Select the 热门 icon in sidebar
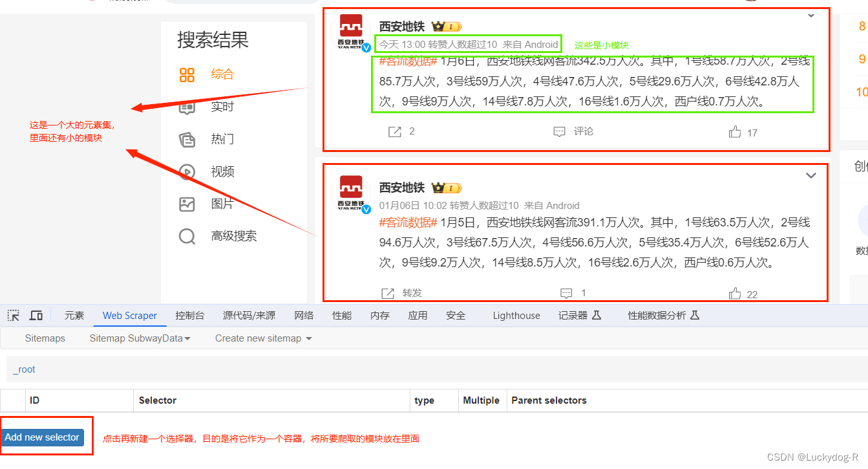Screen dimensions: 868x469 [x=187, y=139]
